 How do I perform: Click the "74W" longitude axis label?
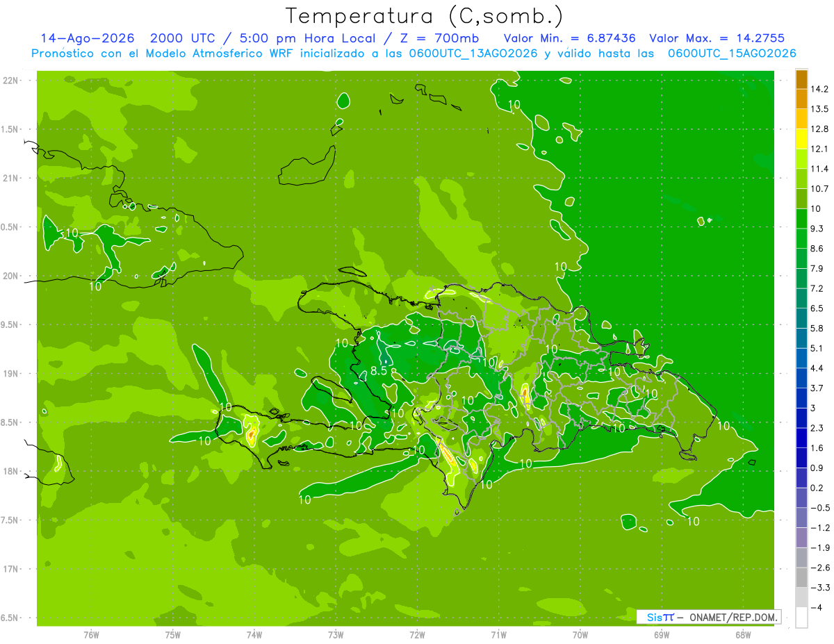(254, 635)
